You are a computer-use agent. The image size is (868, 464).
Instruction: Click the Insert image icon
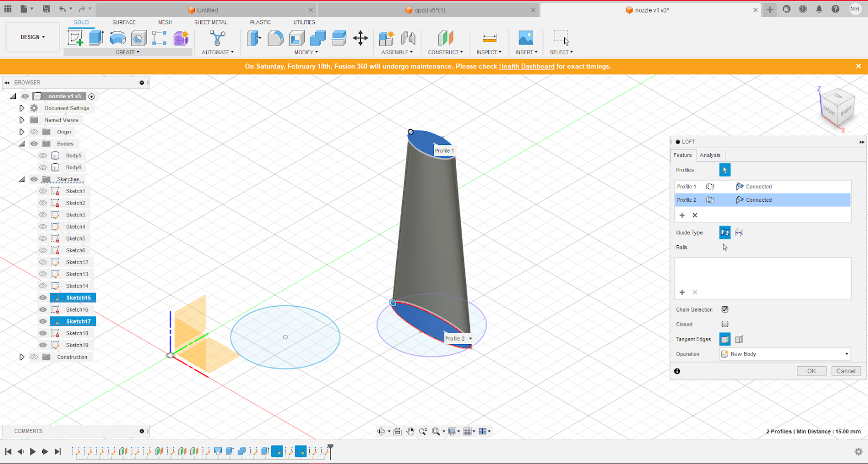(x=526, y=38)
